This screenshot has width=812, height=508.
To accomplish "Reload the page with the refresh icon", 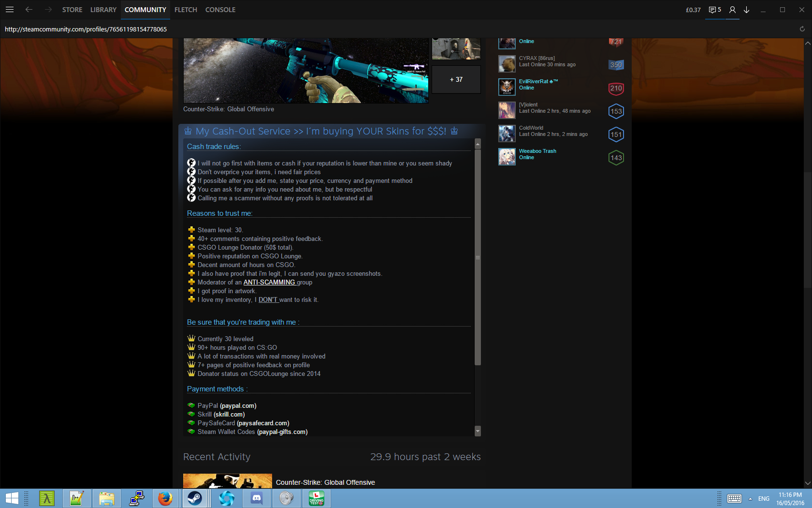I will click(802, 29).
